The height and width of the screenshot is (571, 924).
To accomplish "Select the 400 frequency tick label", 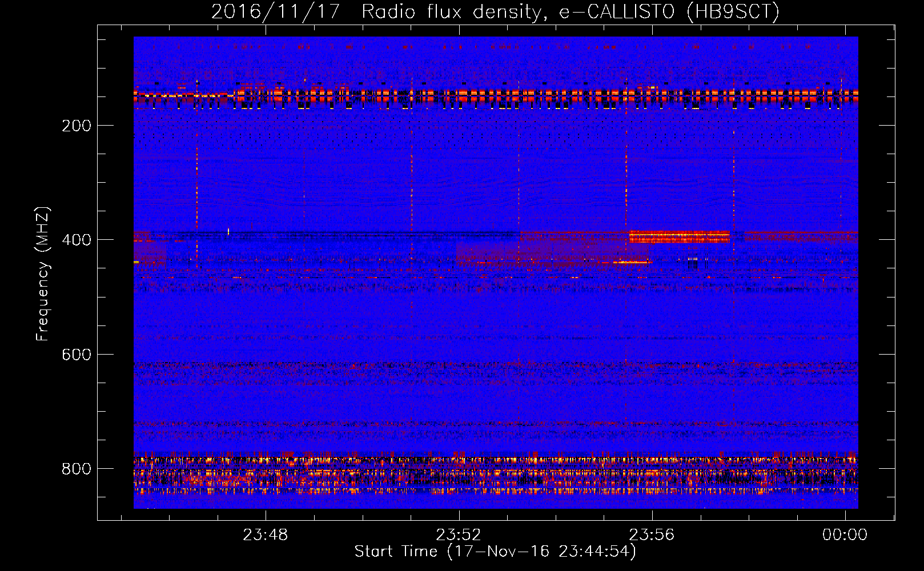I will click(77, 240).
